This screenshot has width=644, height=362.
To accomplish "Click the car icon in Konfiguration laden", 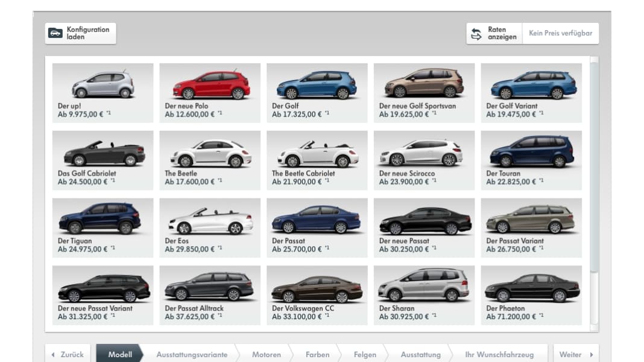I will (x=55, y=33).
